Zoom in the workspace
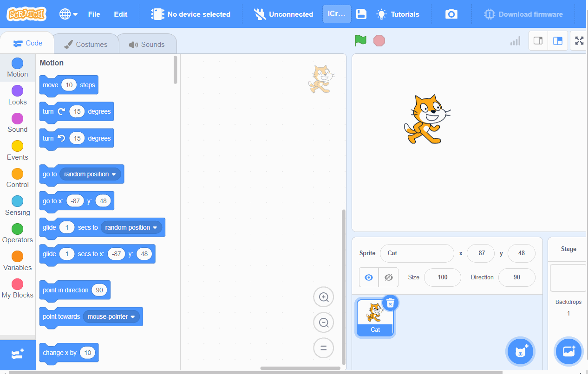The height and width of the screenshot is (374, 588). pyautogui.click(x=324, y=297)
